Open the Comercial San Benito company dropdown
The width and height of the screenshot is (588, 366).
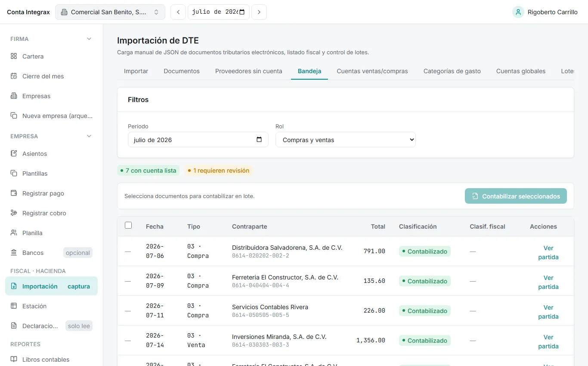tap(110, 12)
